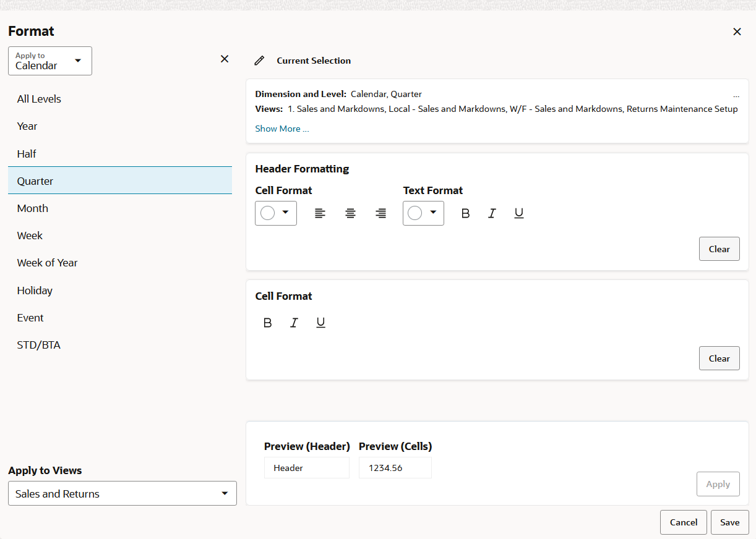Cancel the Format dialog
Image resolution: width=756 pixels, height=539 pixels.
[684, 522]
